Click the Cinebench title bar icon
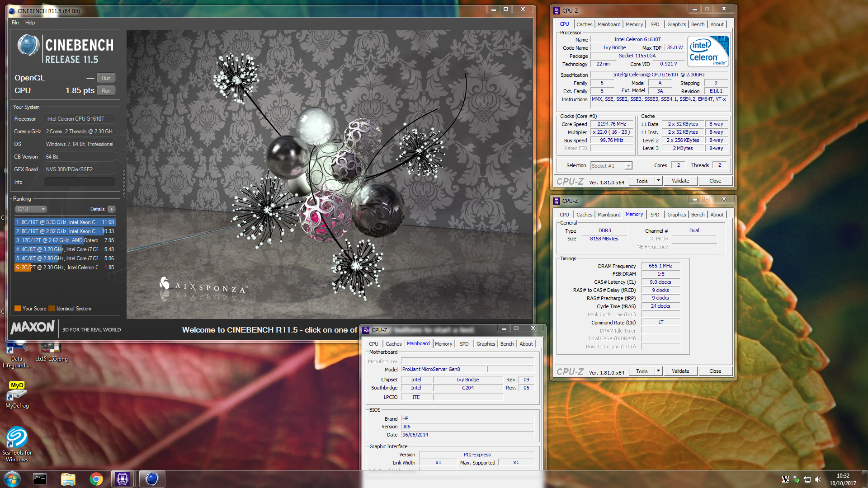This screenshot has width=868, height=488. click(x=12, y=11)
